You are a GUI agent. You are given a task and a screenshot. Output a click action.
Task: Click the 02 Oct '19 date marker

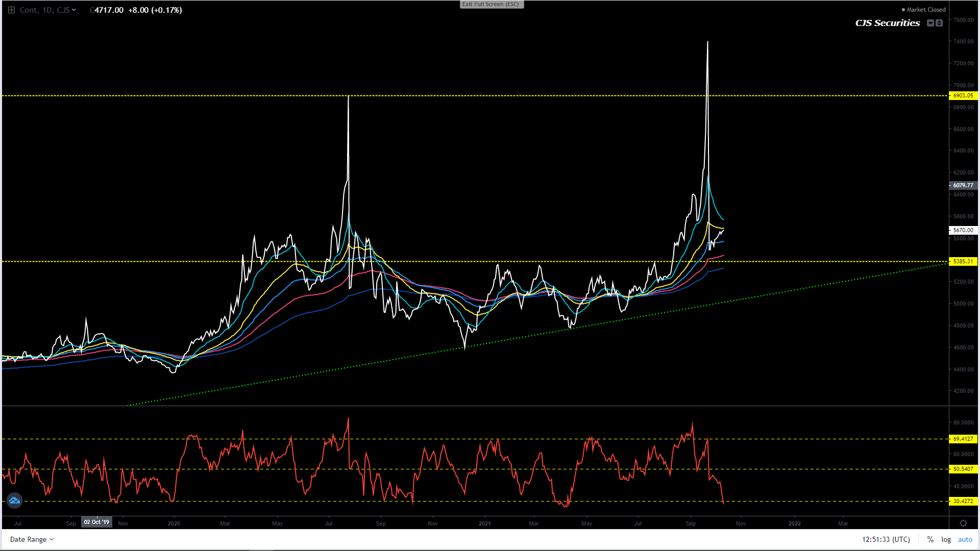click(96, 522)
